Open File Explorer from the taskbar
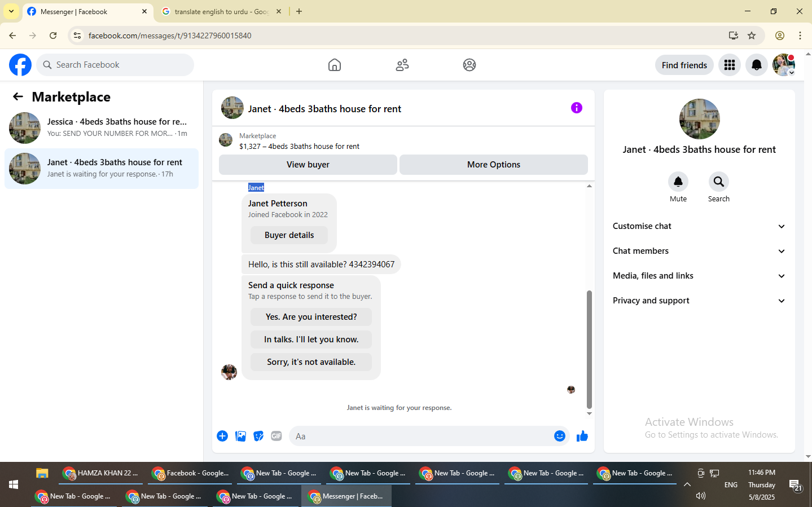 (42, 473)
